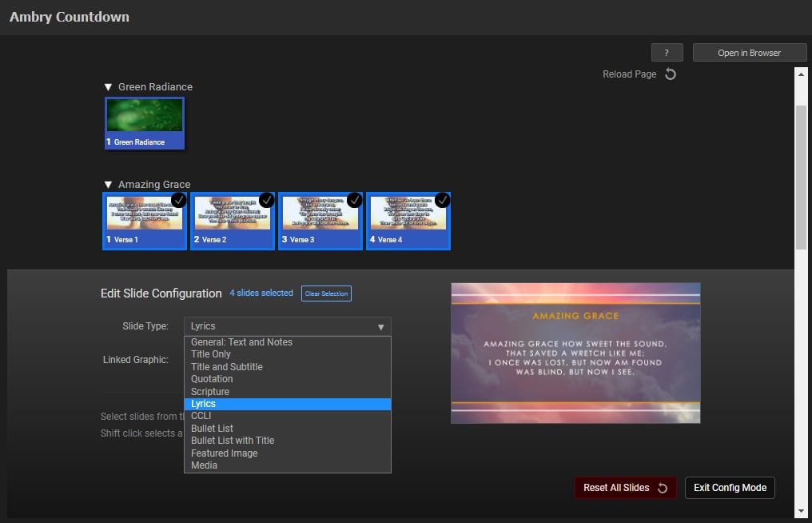
Task: Choose CCLI slide type
Action: click(x=288, y=416)
